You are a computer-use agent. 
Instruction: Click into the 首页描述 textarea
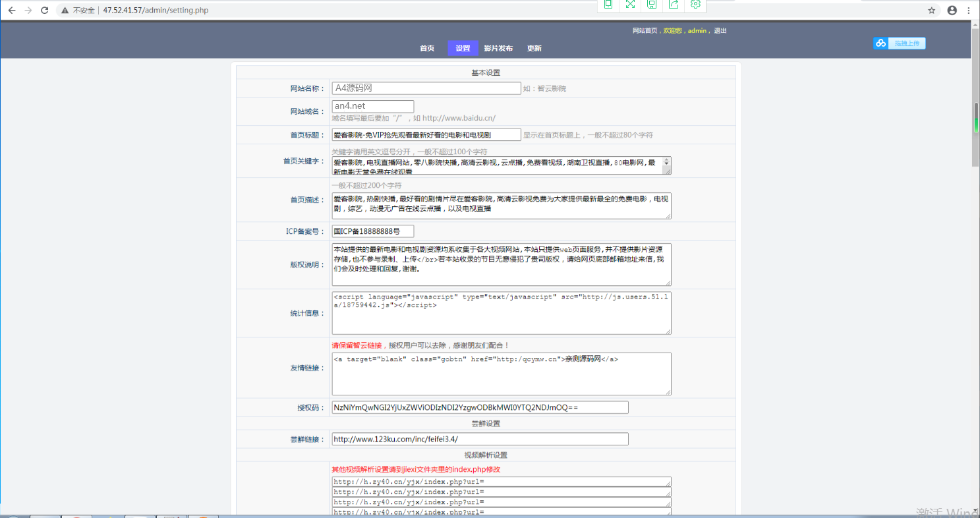pyautogui.click(x=502, y=206)
